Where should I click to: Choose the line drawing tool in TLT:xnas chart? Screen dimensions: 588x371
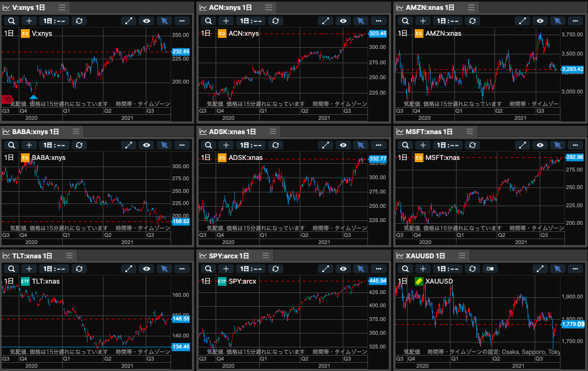click(x=129, y=269)
